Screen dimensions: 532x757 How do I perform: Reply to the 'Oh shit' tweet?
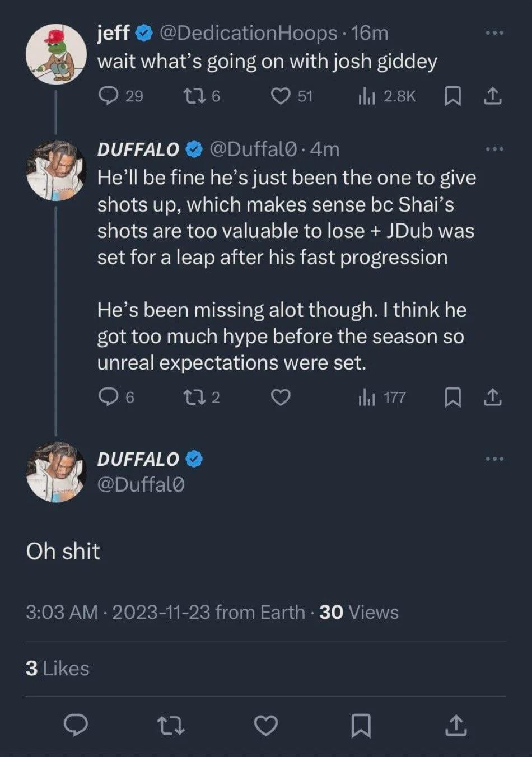[76, 725]
